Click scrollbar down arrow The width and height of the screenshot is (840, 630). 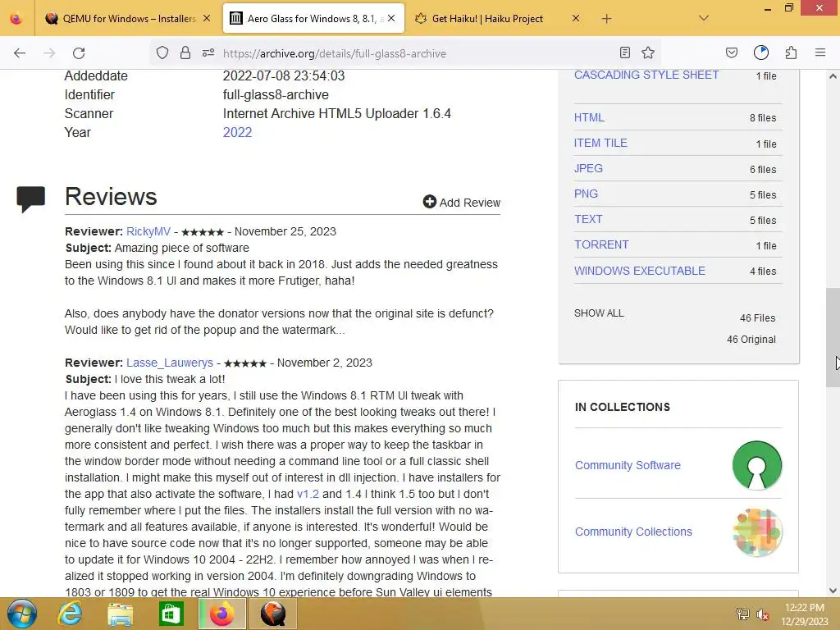[x=833, y=591]
